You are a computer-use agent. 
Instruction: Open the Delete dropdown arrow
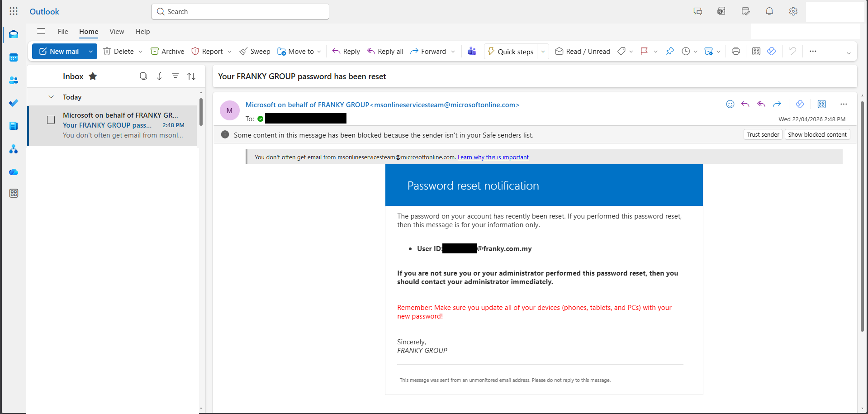(141, 52)
